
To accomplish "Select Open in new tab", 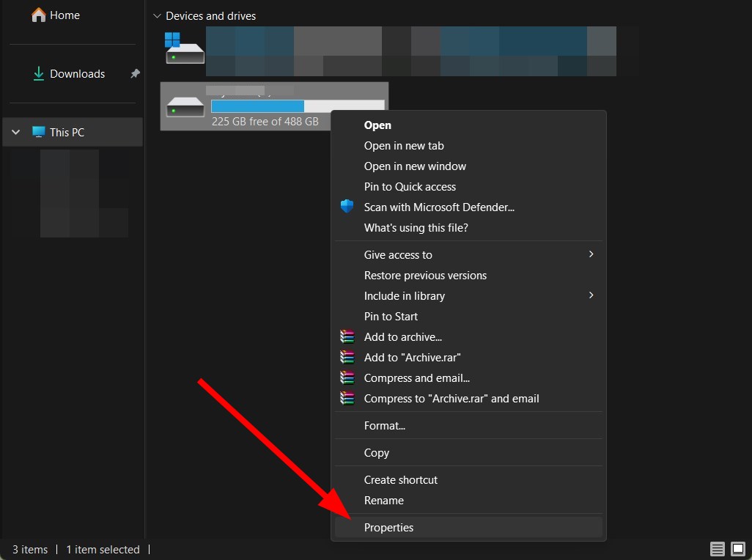I will pos(404,146).
